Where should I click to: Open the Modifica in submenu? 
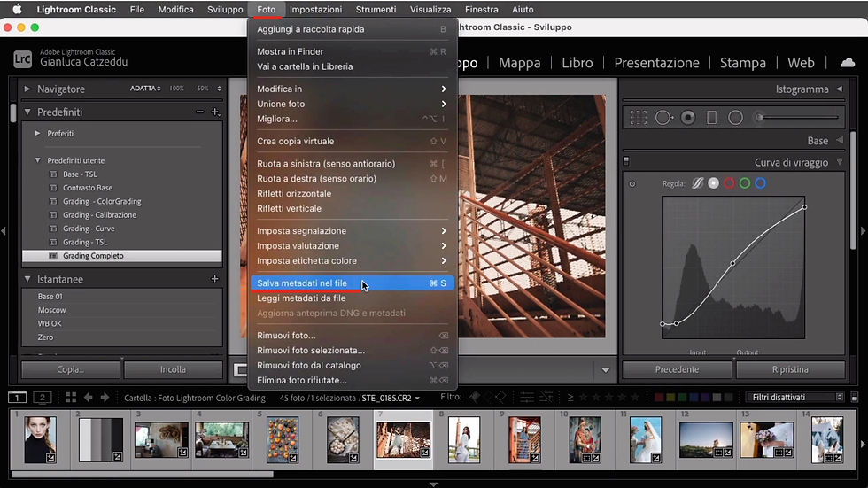[353, 89]
